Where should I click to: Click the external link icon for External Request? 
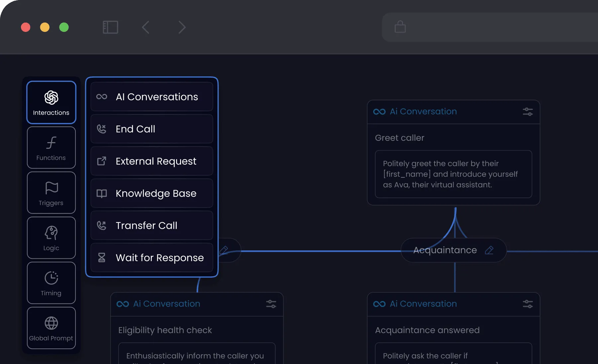(102, 161)
